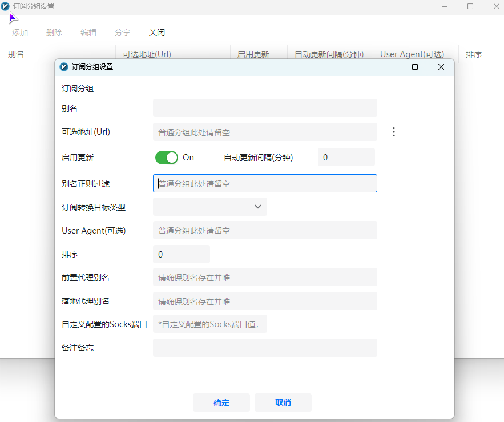Click the 备注备忘 notes field
The width and height of the screenshot is (504, 422).
(x=264, y=348)
